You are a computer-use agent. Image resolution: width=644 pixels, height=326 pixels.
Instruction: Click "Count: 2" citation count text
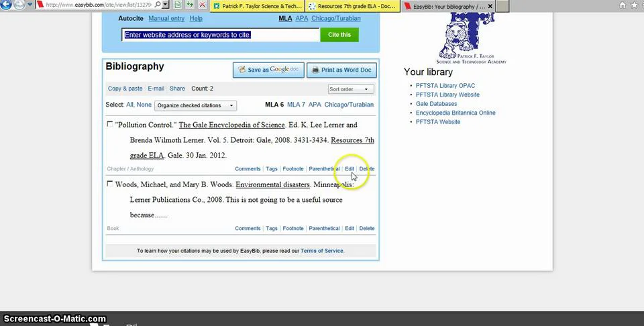[x=202, y=89]
